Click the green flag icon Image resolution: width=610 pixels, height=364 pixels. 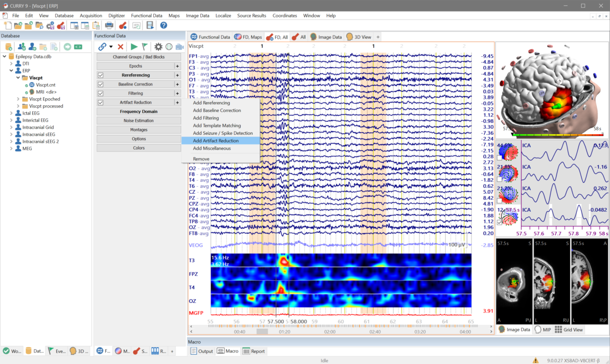145,47
